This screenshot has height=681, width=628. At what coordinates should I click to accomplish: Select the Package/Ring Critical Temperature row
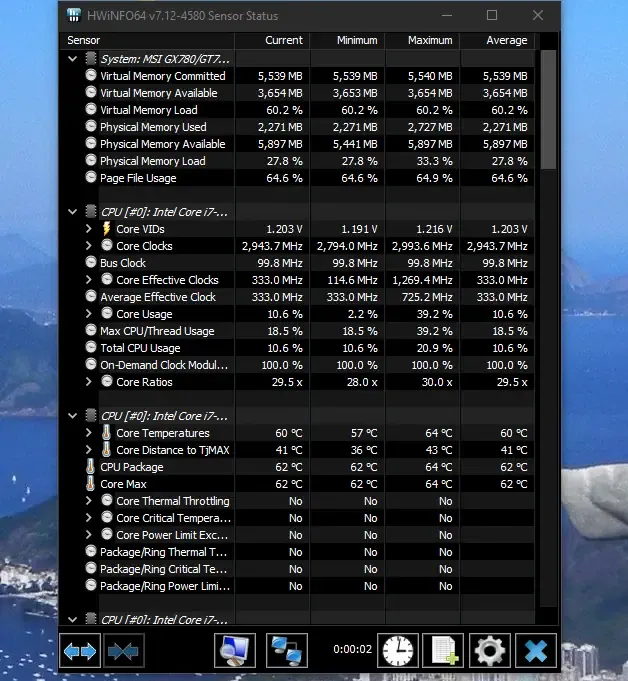click(163, 569)
